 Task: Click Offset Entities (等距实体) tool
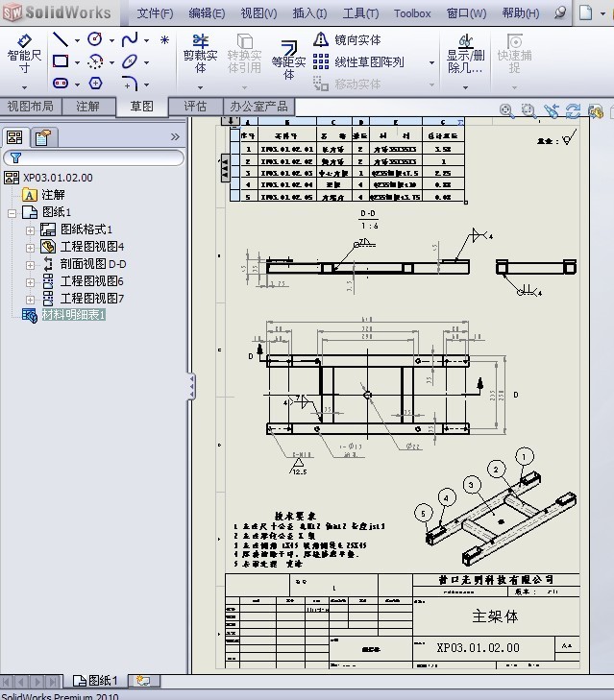click(x=288, y=60)
